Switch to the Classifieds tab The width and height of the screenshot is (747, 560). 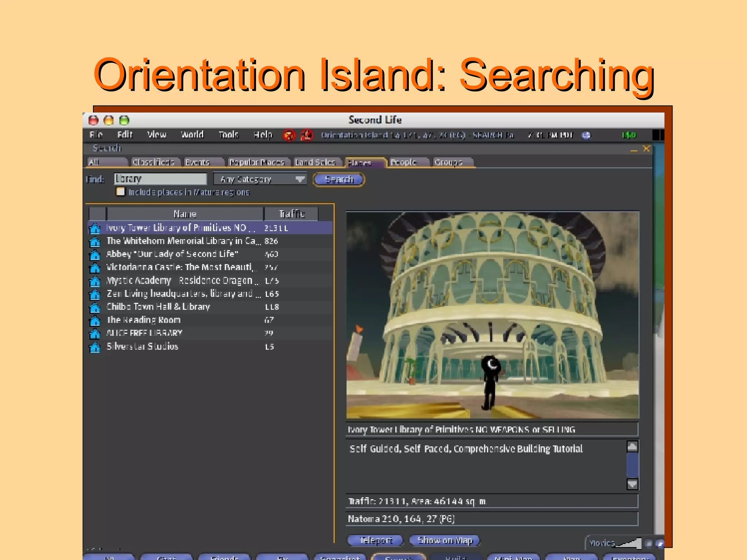tap(155, 162)
